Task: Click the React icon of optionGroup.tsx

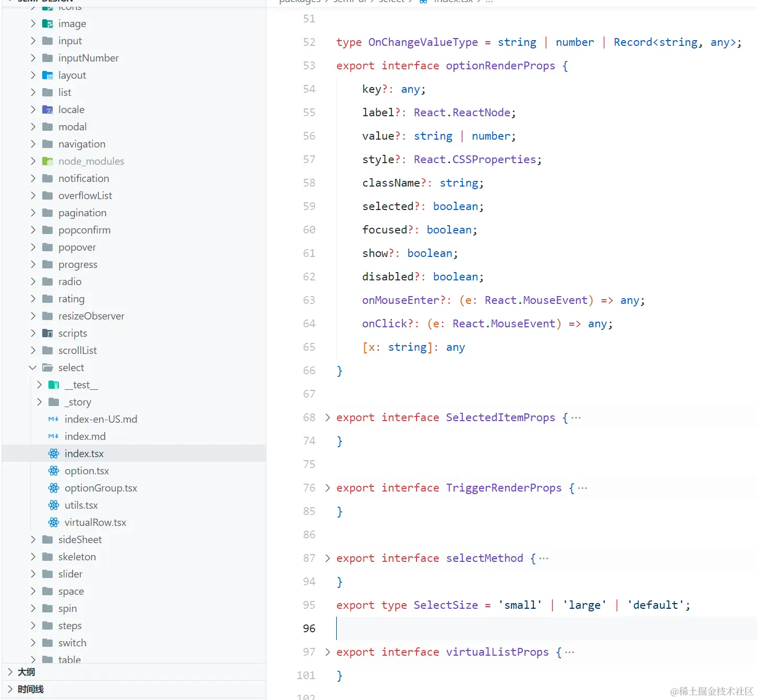Action: click(54, 488)
